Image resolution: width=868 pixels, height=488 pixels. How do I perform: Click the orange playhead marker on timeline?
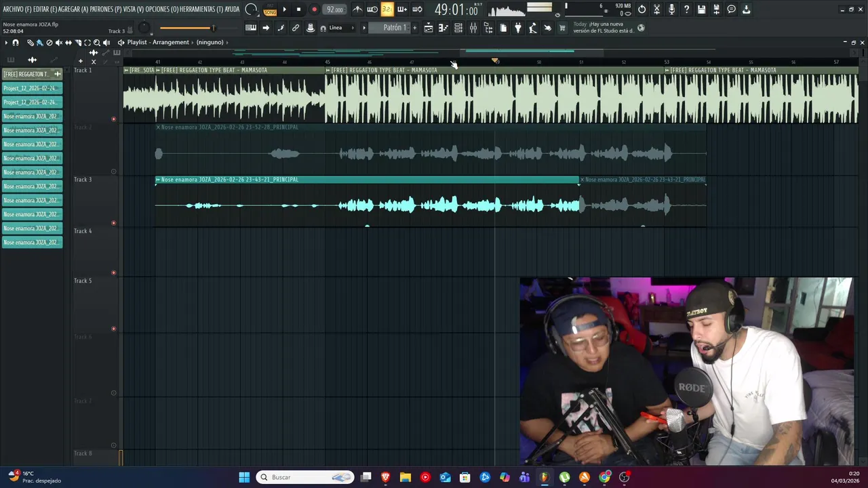coord(496,61)
